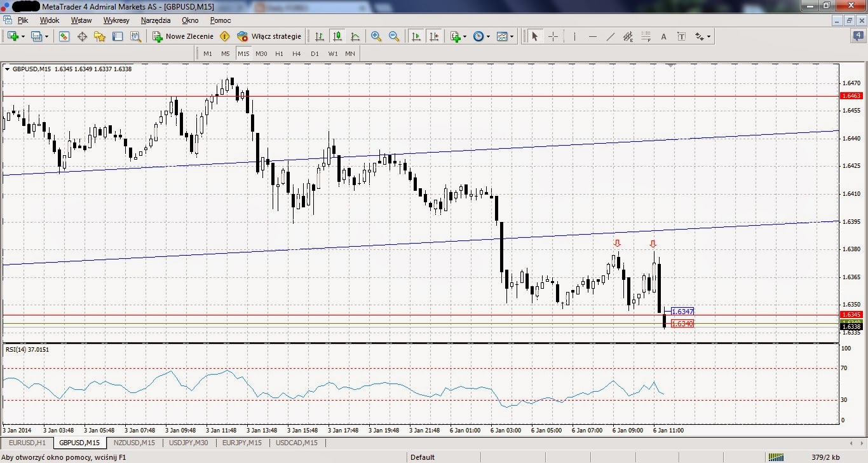Select the arrow cursor tool
The width and height of the screenshot is (868, 463).
tap(534, 36)
